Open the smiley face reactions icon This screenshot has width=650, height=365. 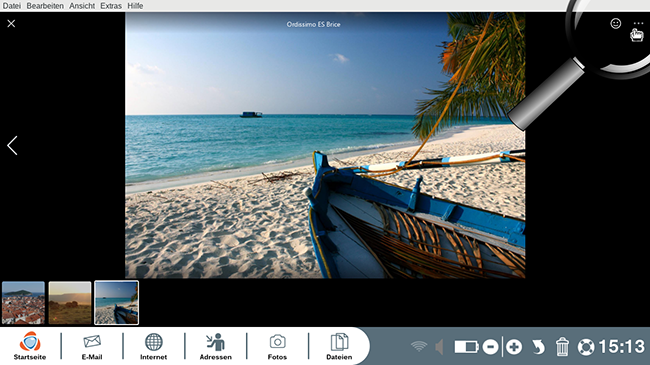pyautogui.click(x=616, y=24)
